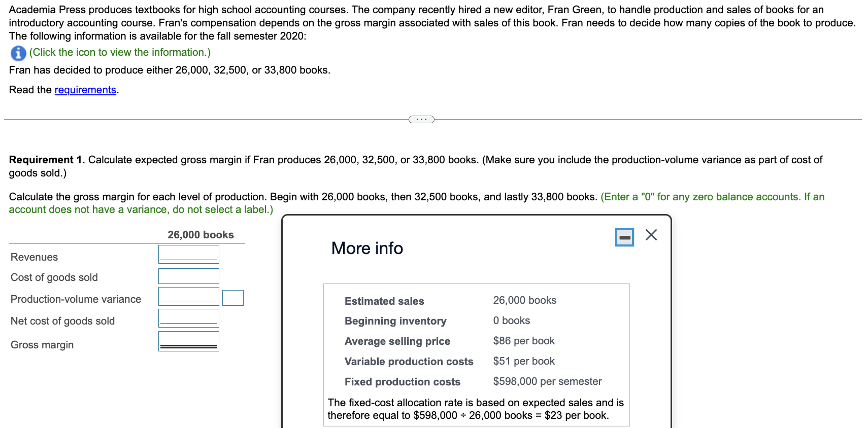The width and height of the screenshot is (868, 428).
Task: Click the Revenues input field
Action: pos(188,254)
